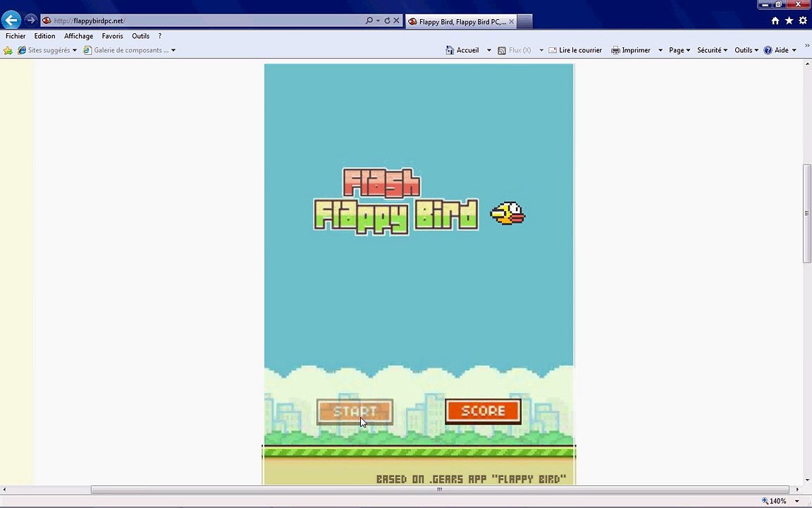Click the START game button
Viewport: 812px width, 508px height.
click(355, 411)
